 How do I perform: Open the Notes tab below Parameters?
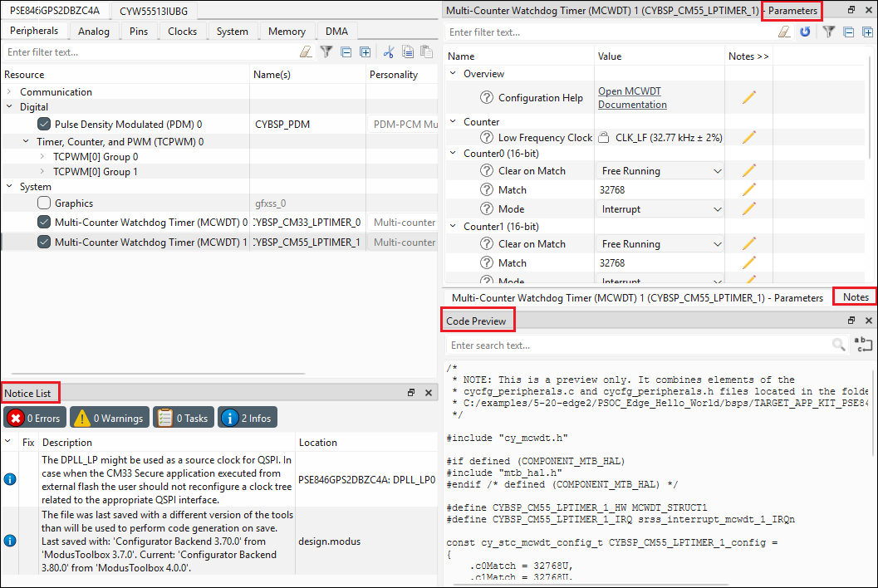click(x=855, y=297)
